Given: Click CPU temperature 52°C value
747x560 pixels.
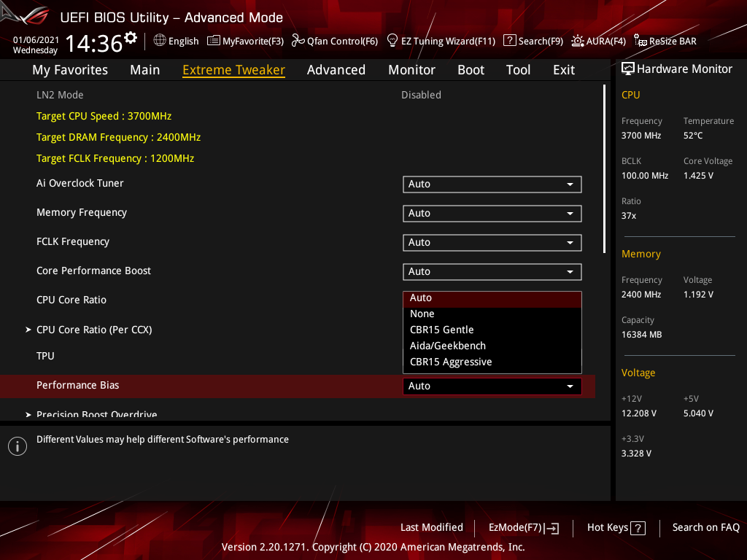Looking at the screenshot, I should pos(693,136).
